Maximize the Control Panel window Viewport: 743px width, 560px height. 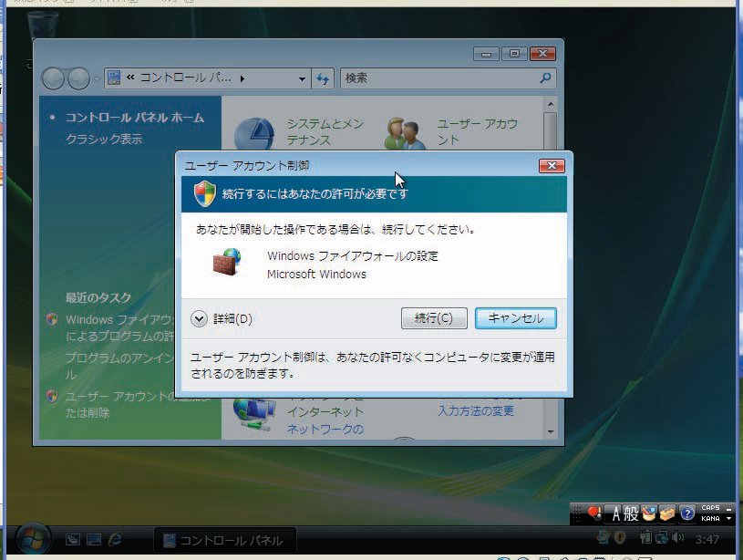(514, 54)
